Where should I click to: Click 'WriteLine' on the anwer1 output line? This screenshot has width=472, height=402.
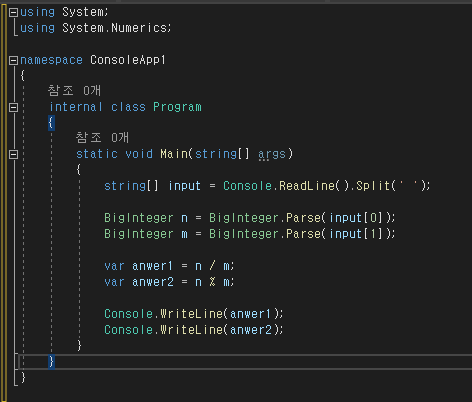click(x=191, y=314)
